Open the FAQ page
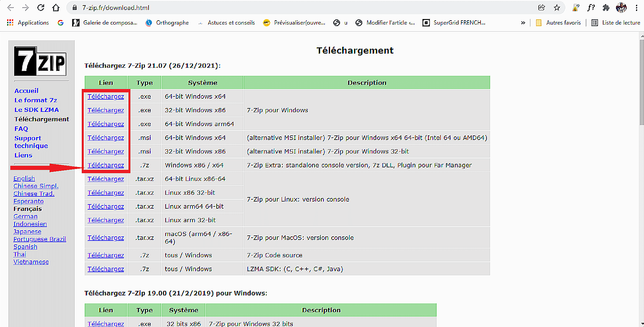The width and height of the screenshot is (644, 327). [21, 129]
